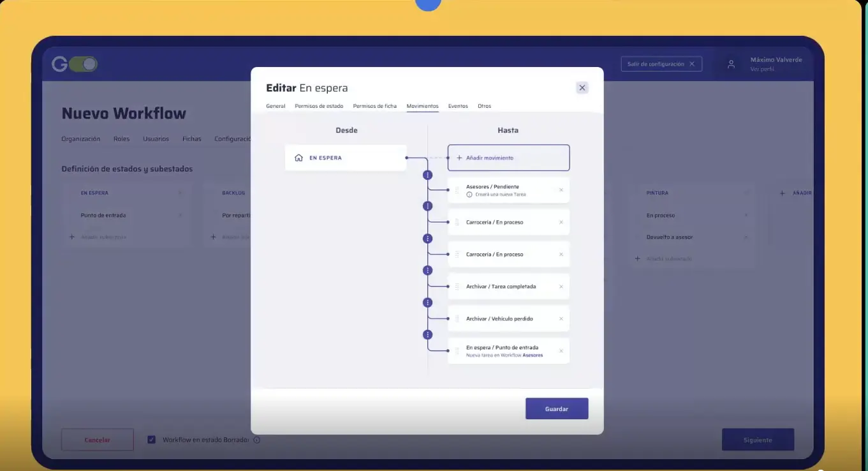Click drag handle of En espera / Punto de entrada
868x471 pixels.
coord(457,351)
